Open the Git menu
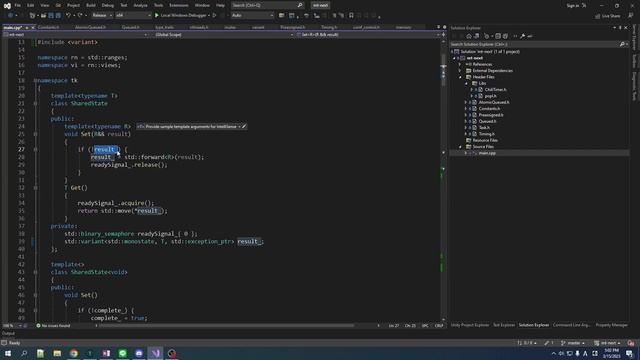640x360 pixels. tap(58, 5)
